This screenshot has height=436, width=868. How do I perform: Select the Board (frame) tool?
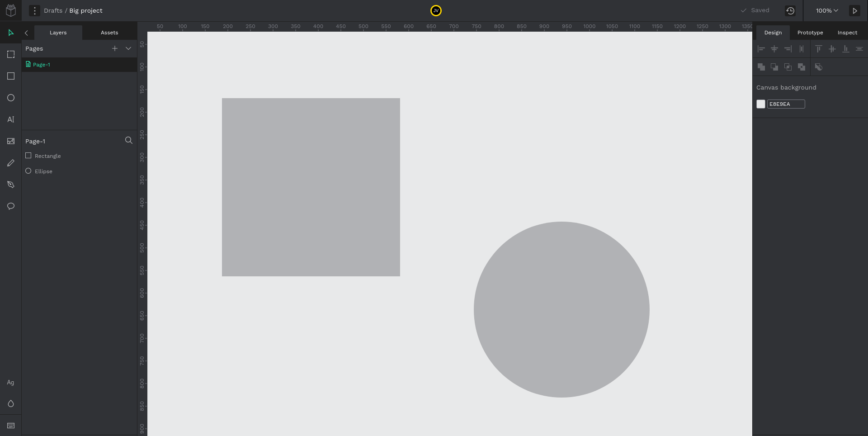point(11,54)
